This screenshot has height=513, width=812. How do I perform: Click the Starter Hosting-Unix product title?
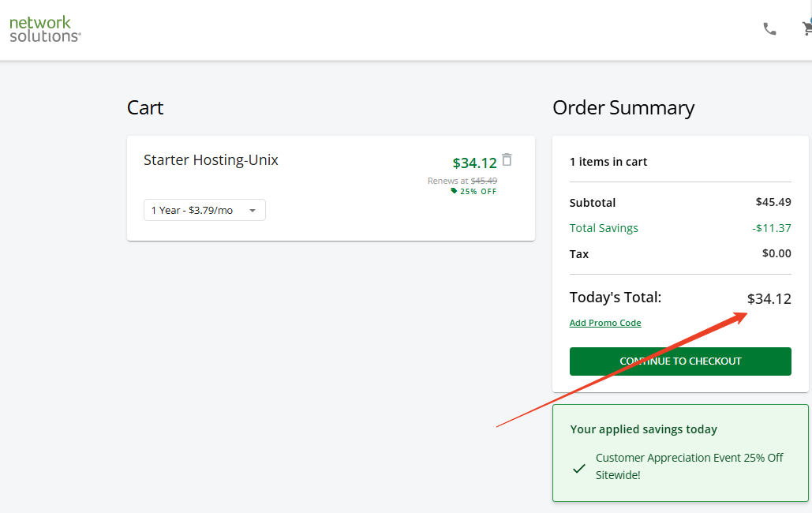tap(211, 160)
